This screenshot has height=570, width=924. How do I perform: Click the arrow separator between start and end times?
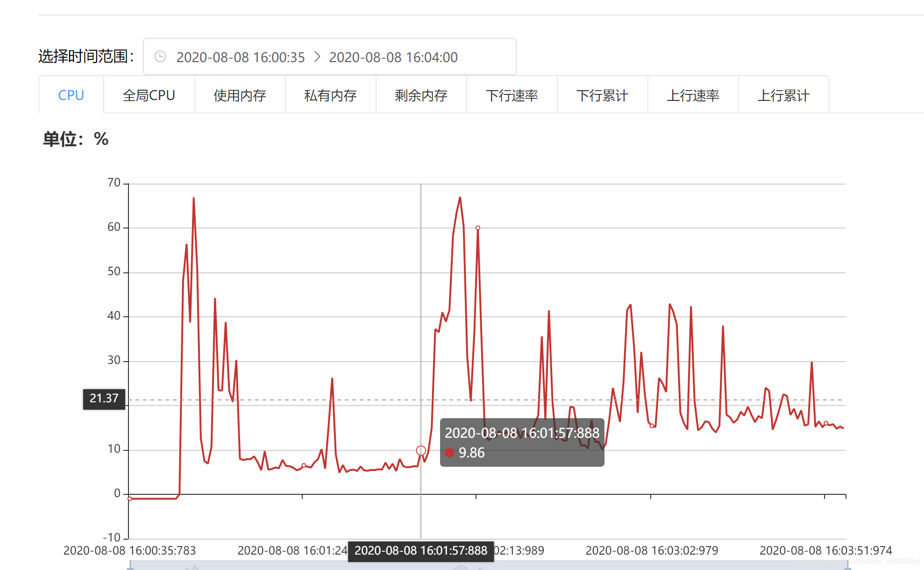tap(317, 57)
